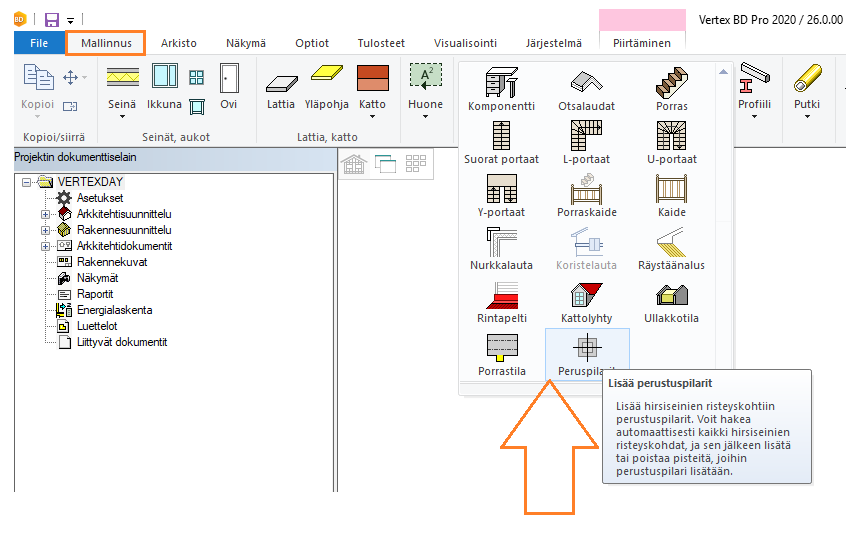
Task: Switch to the Arkisto tab
Action: [178, 43]
